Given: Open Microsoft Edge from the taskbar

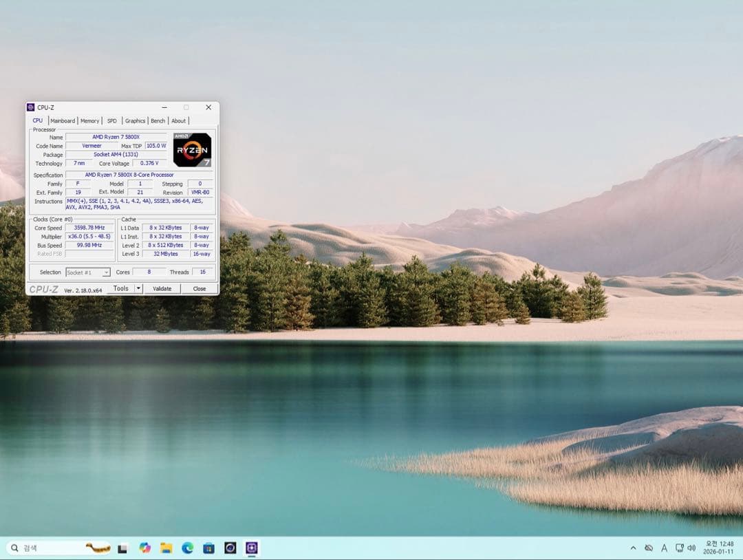Looking at the screenshot, I should click(x=187, y=548).
